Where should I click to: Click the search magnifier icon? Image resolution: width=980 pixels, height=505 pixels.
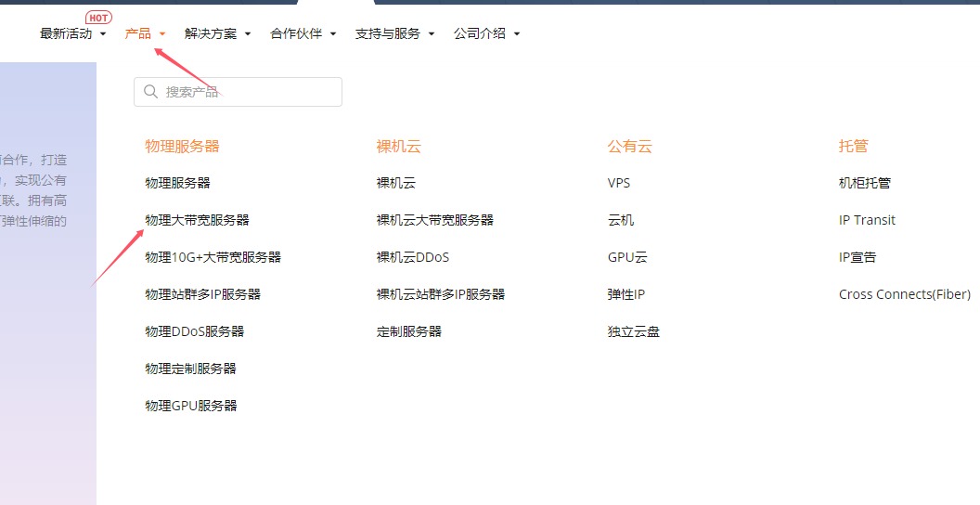[150, 92]
